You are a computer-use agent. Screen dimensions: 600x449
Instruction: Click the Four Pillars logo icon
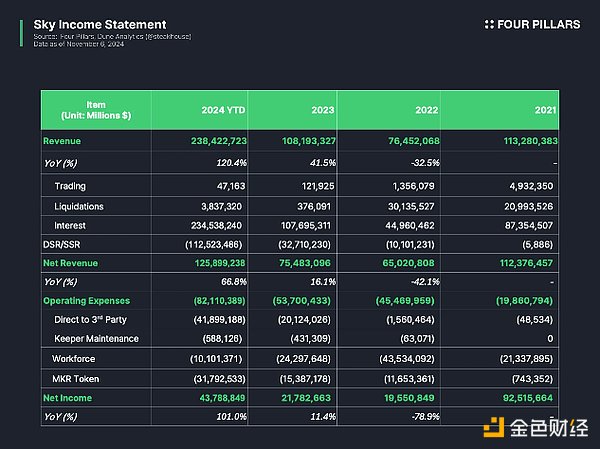[x=489, y=24]
